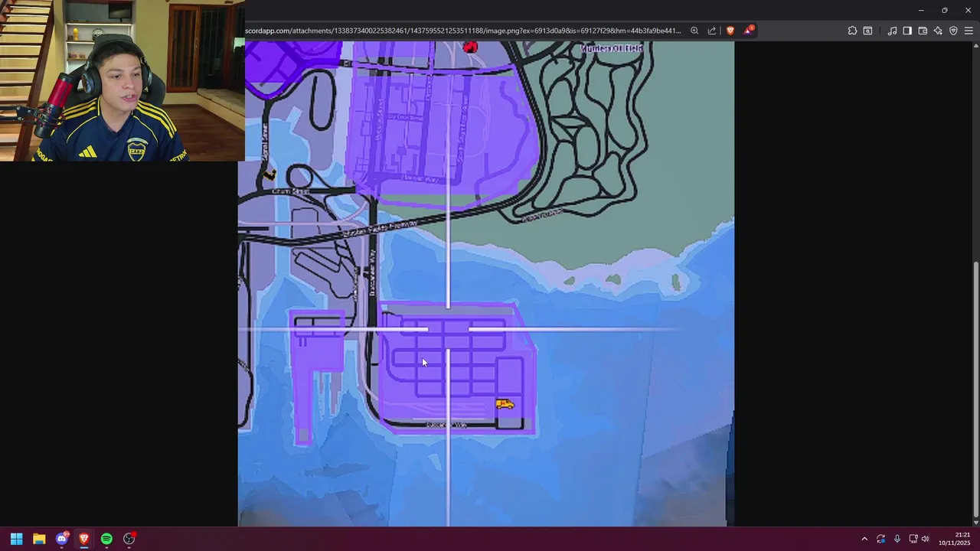Image resolution: width=980 pixels, height=551 pixels.
Task: Toggle the browser sidebar panel icon
Action: tap(907, 31)
